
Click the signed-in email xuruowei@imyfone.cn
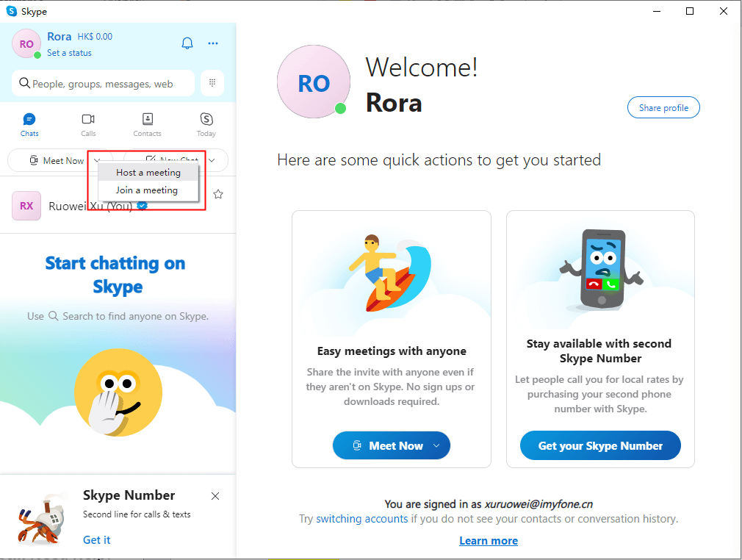point(539,504)
